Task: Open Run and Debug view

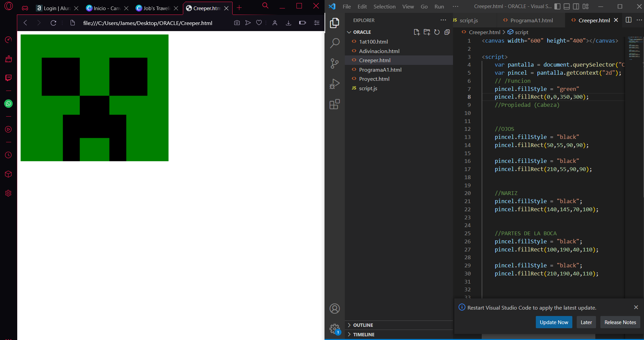Action: pos(335,84)
